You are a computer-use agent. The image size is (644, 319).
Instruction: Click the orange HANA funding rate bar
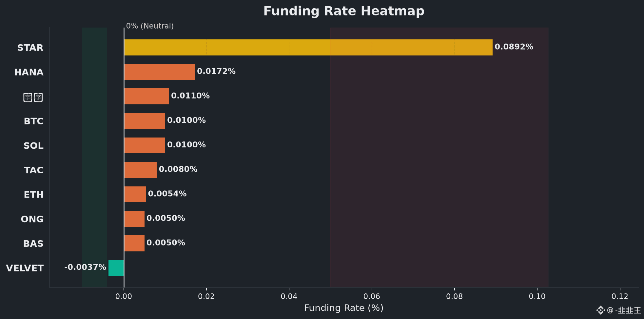tap(159, 72)
